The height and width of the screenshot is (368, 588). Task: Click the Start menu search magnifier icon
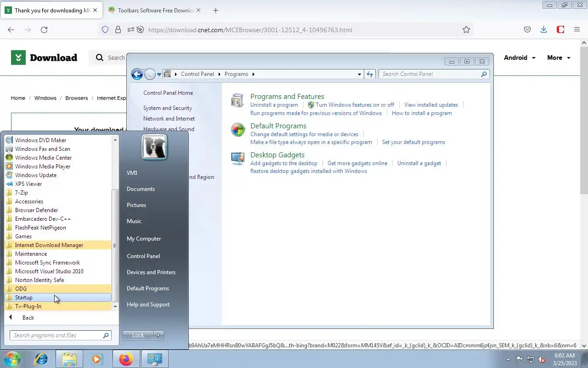pos(106,335)
